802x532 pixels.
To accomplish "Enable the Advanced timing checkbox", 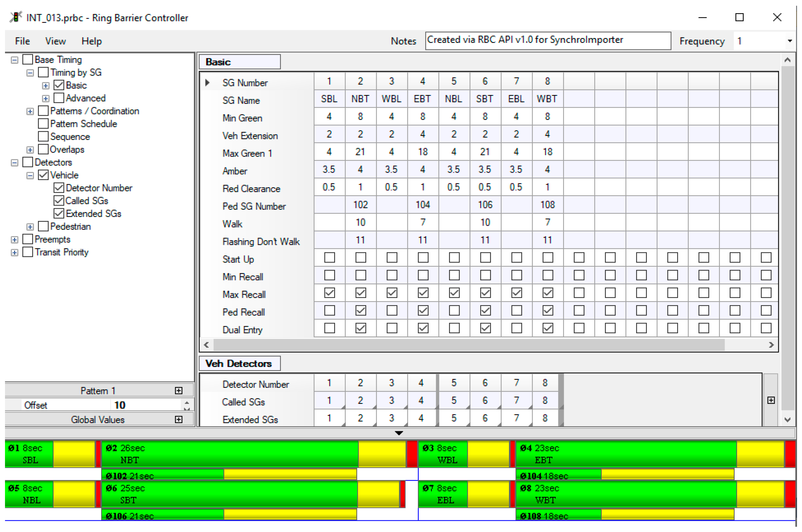I will point(59,98).
